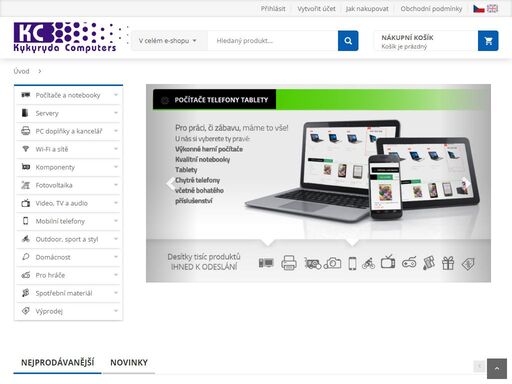Click the blue search magnifier button
Image resolution: width=512 pixels, height=384 pixels.
(x=348, y=41)
